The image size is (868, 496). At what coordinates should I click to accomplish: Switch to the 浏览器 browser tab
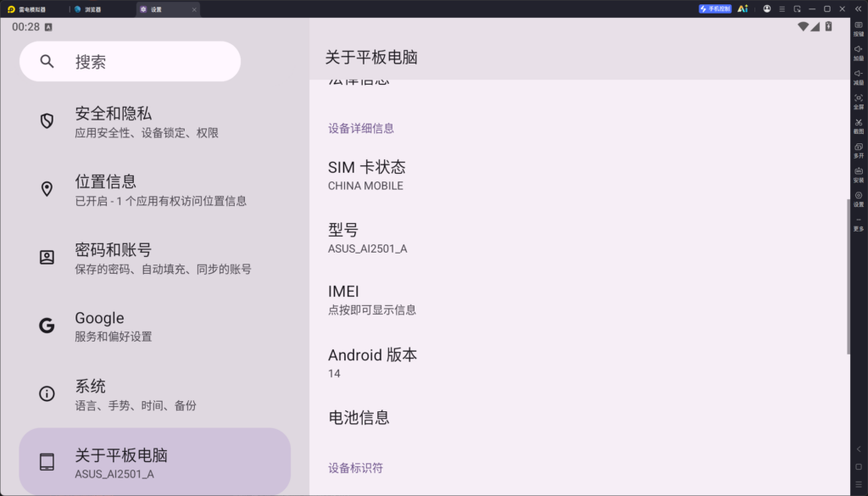(x=102, y=9)
